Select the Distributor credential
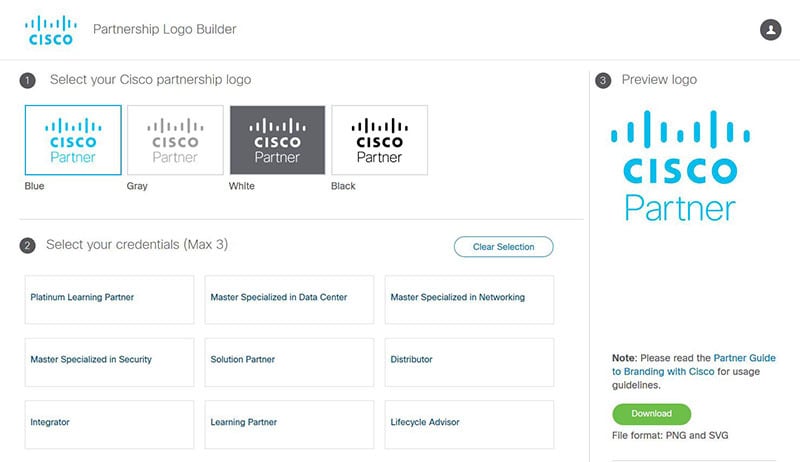 tap(469, 362)
